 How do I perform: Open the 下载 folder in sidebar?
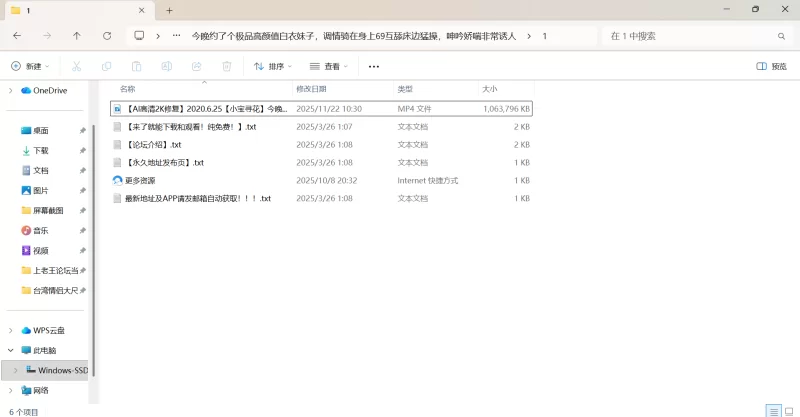coord(41,150)
